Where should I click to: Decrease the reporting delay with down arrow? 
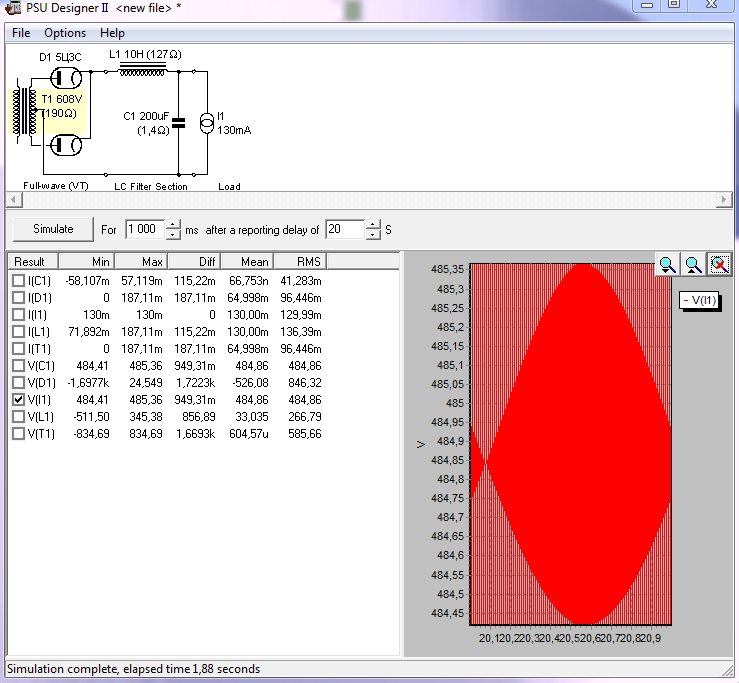pyautogui.click(x=373, y=235)
